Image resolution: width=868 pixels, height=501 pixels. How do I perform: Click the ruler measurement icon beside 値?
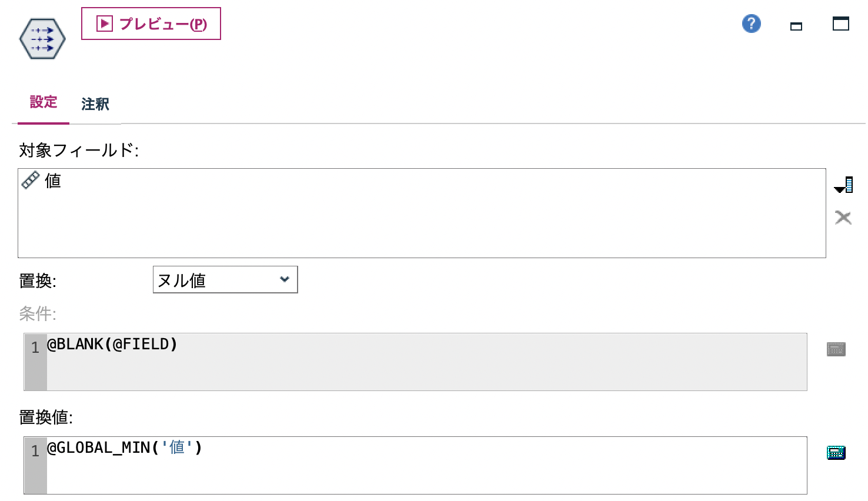coord(31,180)
